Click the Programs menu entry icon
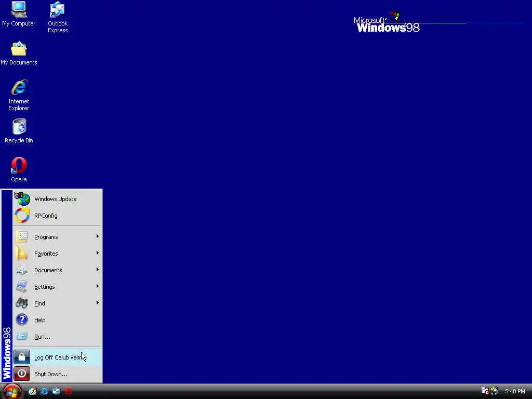Viewport: 532px width, 399px height. (22, 236)
